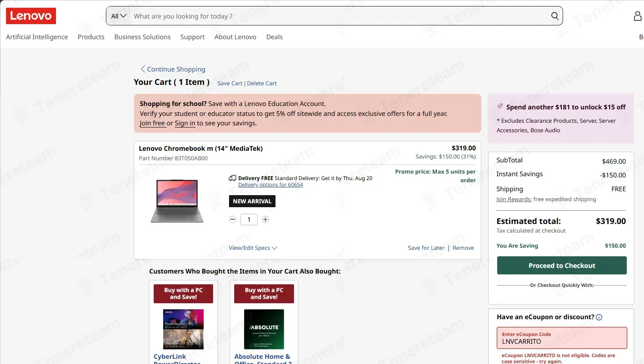Click the search text field
Viewport: 644px width, 364px height.
340,16
